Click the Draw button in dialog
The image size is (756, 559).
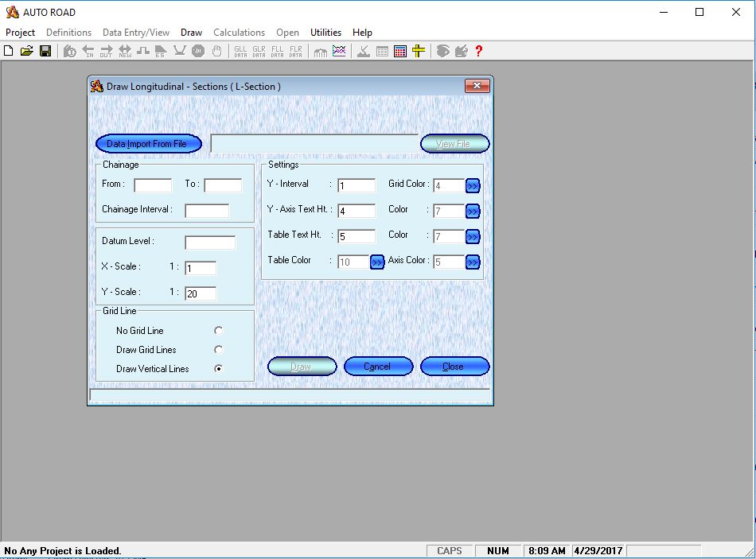coord(302,367)
